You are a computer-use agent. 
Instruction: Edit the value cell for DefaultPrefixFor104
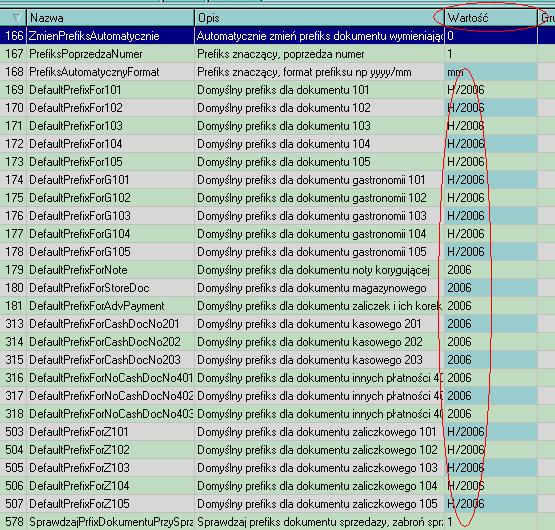(x=491, y=144)
